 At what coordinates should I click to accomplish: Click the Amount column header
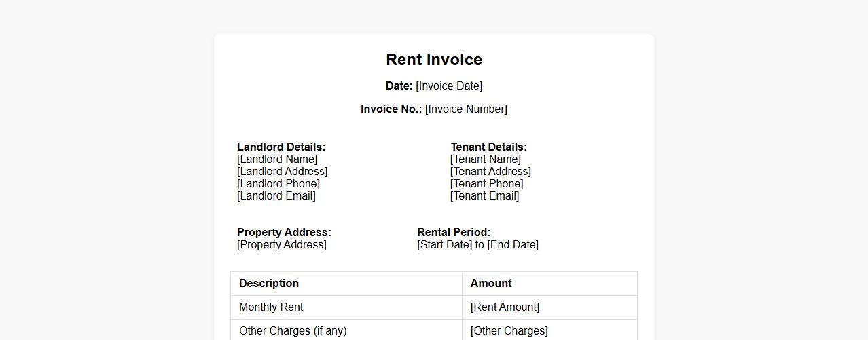coord(549,284)
